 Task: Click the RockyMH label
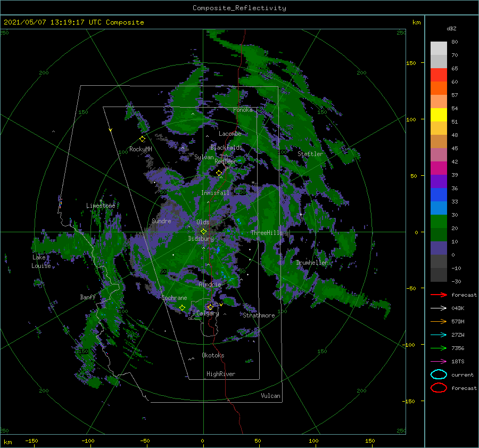tap(141, 149)
